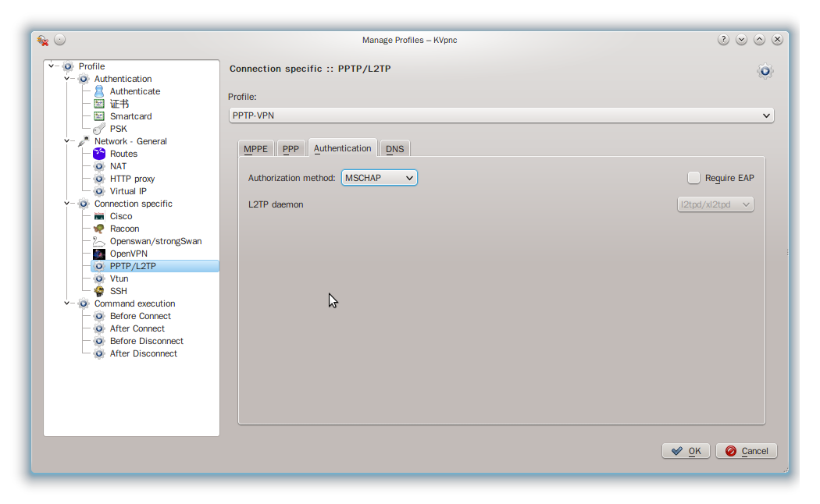Click the Openswan/strongSwan icon

pos(99,241)
